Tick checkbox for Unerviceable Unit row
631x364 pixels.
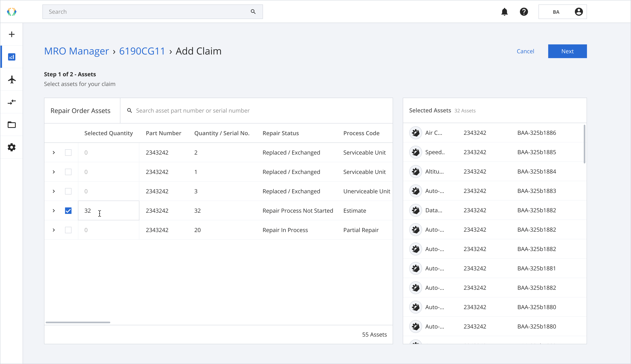(x=68, y=191)
